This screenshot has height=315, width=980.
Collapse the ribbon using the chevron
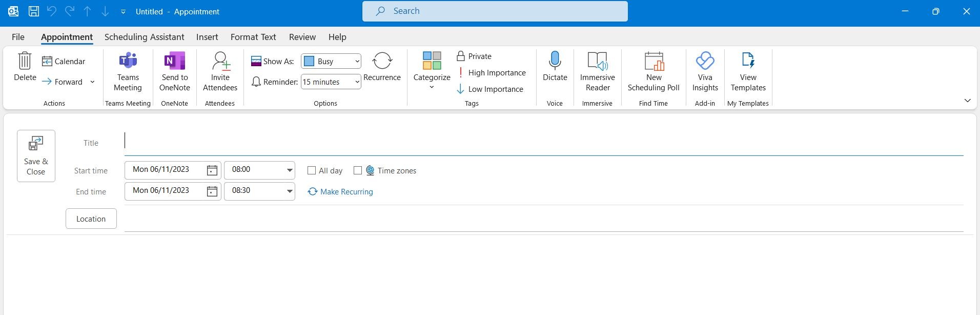tap(968, 101)
